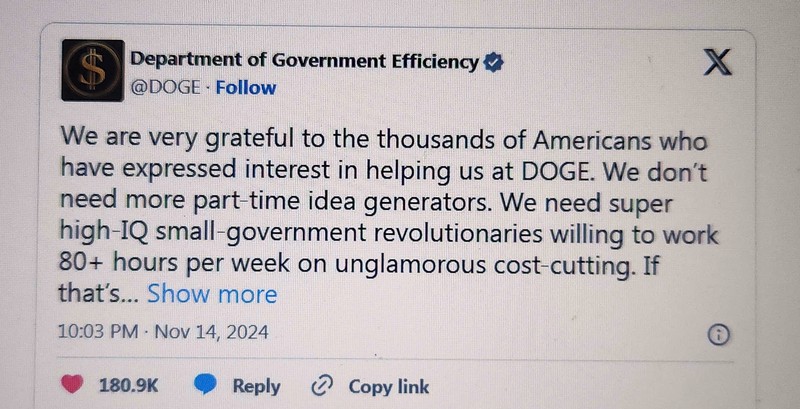The height and width of the screenshot is (409, 800).
Task: Follow the @DOGE account
Action: pos(246,87)
